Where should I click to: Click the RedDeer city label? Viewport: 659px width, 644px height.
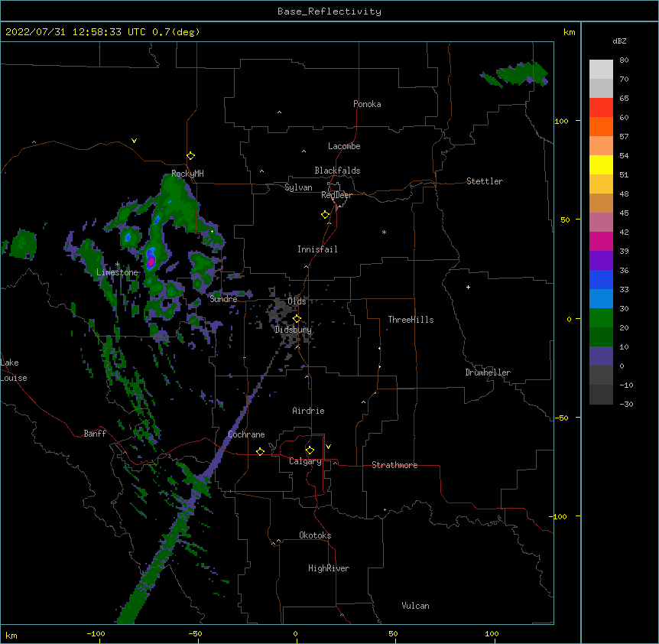(336, 195)
